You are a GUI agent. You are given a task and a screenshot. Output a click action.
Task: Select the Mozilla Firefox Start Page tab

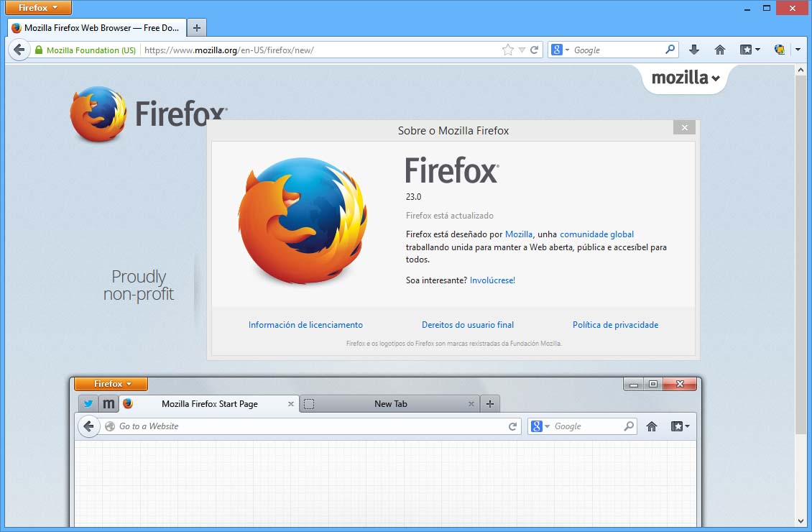209,403
